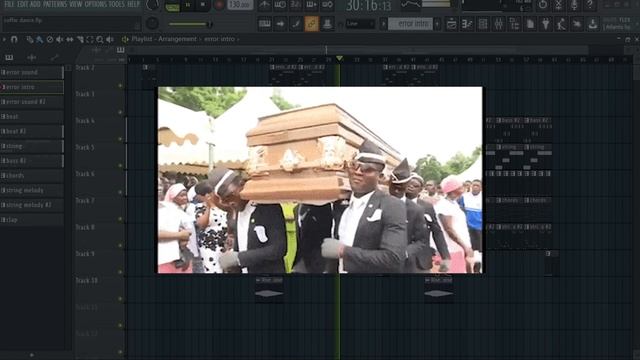Open the Line snap dropdown
The image size is (640, 360).
[360, 24]
